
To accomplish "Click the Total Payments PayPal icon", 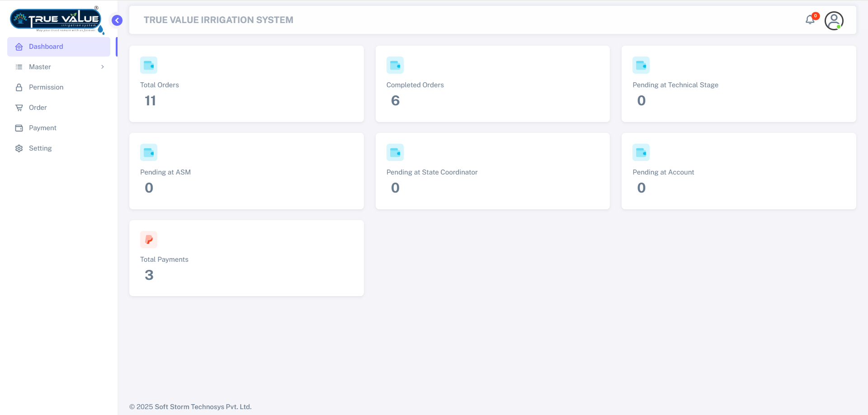I will click(149, 239).
